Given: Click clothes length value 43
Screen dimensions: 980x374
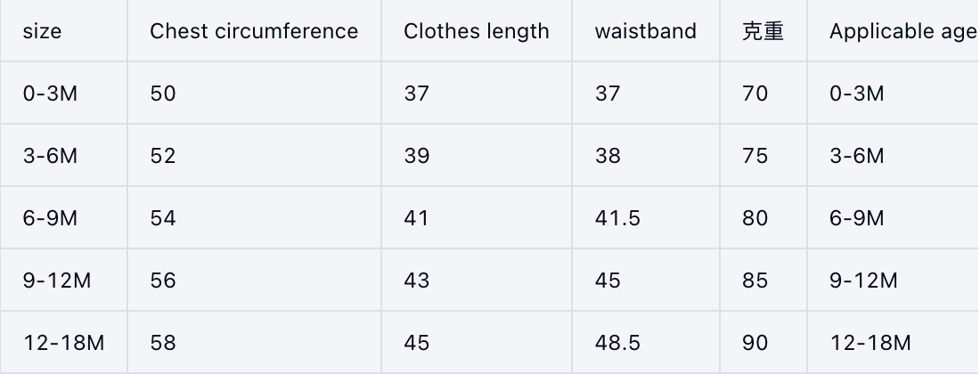Looking at the screenshot, I should pos(416,280).
